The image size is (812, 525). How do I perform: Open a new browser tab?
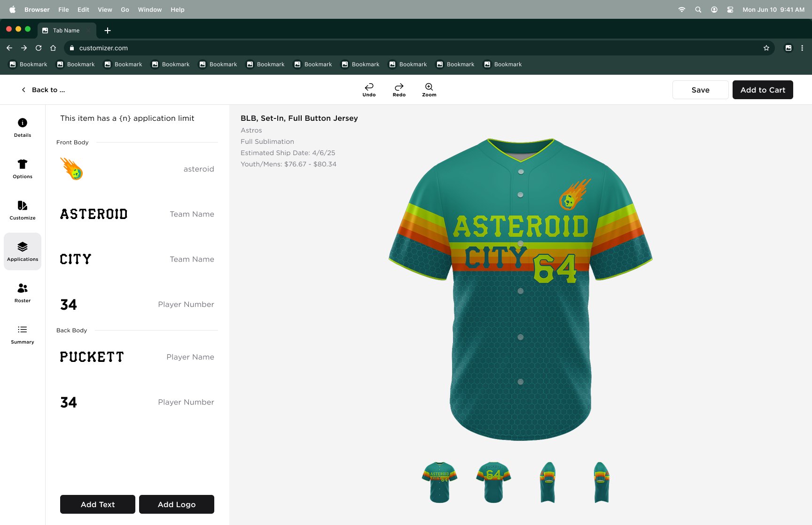tap(108, 31)
